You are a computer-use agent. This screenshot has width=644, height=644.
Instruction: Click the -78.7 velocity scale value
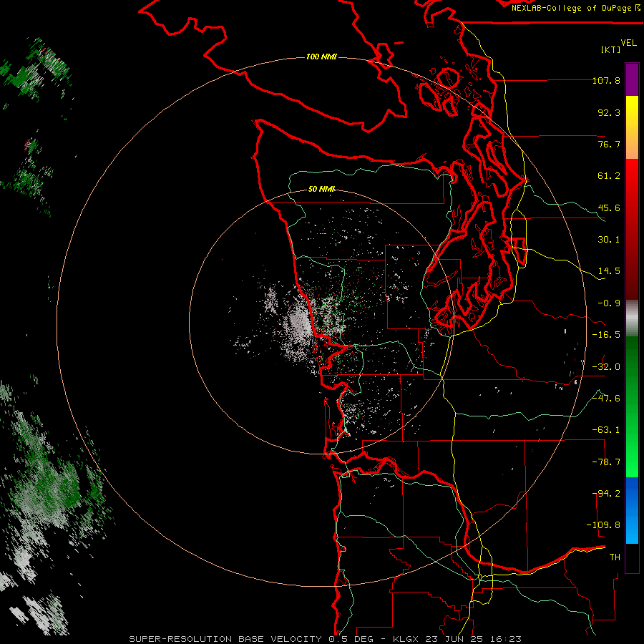point(606,462)
